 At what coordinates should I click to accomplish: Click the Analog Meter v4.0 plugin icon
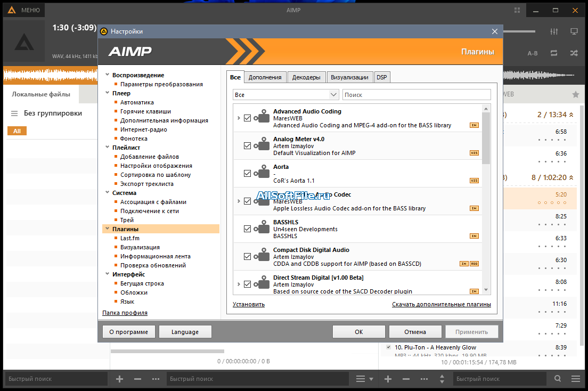tap(262, 144)
